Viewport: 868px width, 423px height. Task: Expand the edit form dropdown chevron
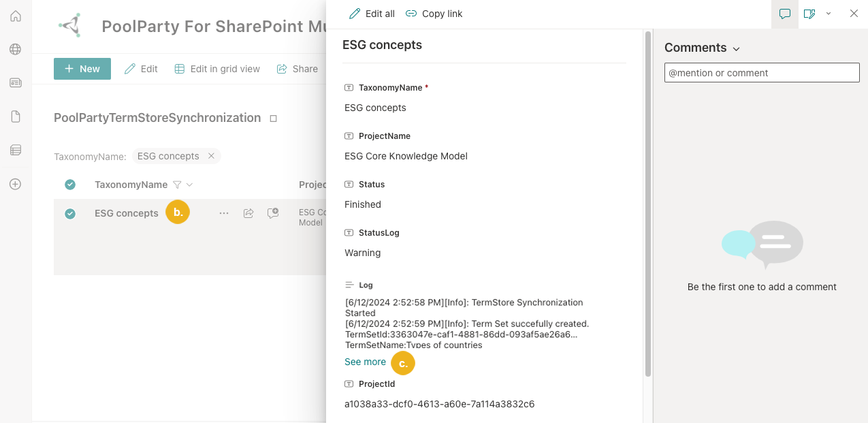[x=829, y=14]
